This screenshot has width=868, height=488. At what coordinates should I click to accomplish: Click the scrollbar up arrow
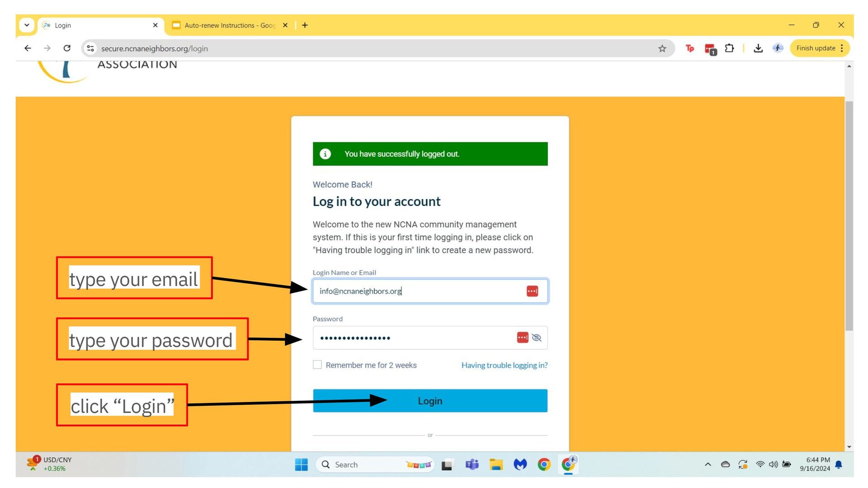(849, 66)
